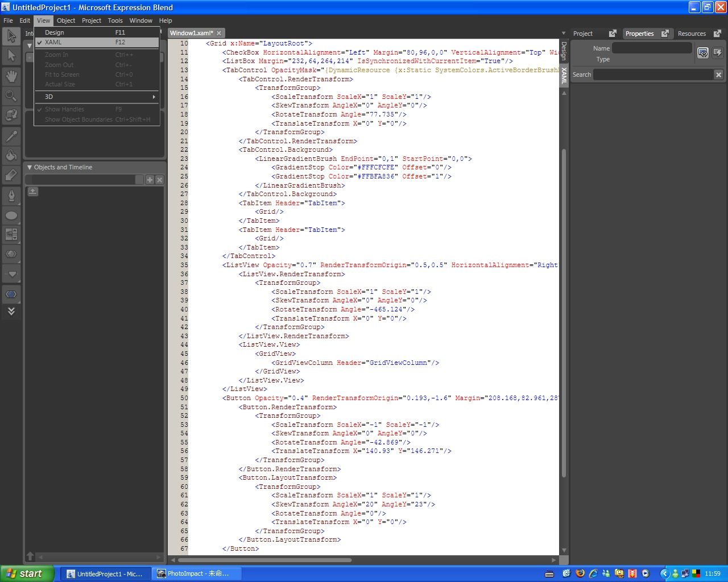This screenshot has height=582, width=728.
Task: Switch to the Properties panel tab
Action: 640,34
